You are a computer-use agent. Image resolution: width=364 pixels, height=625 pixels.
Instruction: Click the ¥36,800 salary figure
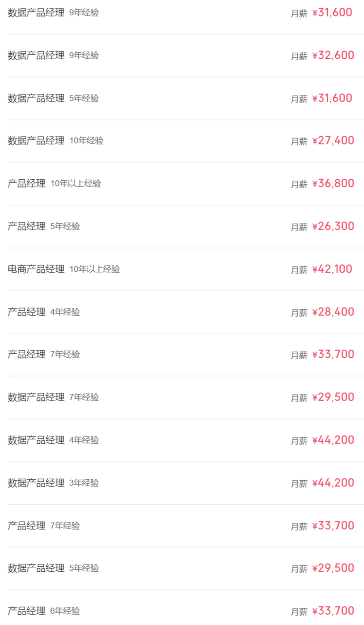coord(333,183)
